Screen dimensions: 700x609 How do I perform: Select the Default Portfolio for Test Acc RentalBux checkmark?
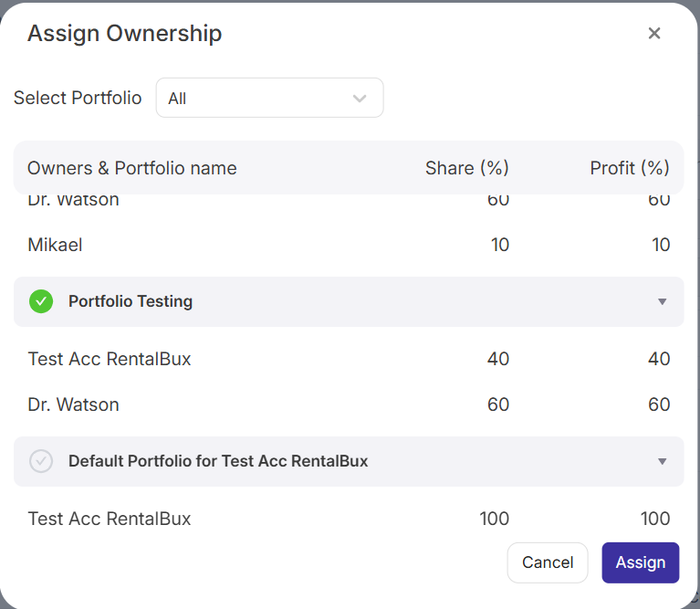[x=41, y=461]
